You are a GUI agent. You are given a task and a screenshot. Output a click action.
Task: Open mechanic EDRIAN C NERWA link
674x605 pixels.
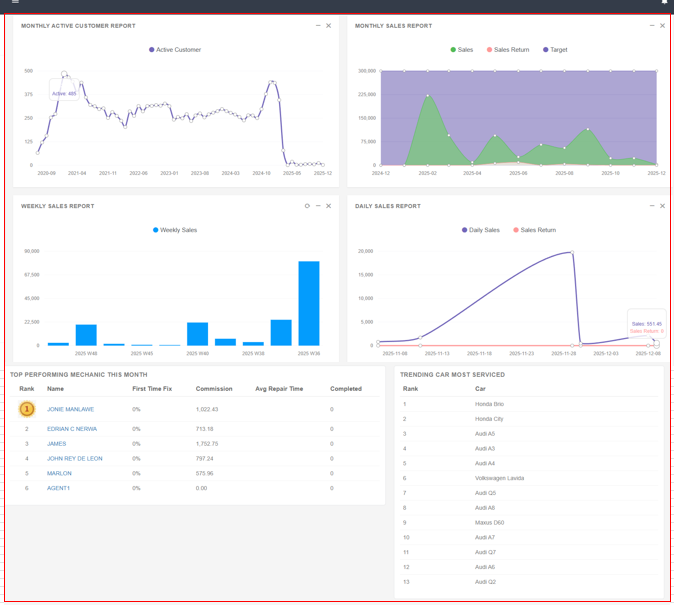pyautogui.click(x=72, y=429)
